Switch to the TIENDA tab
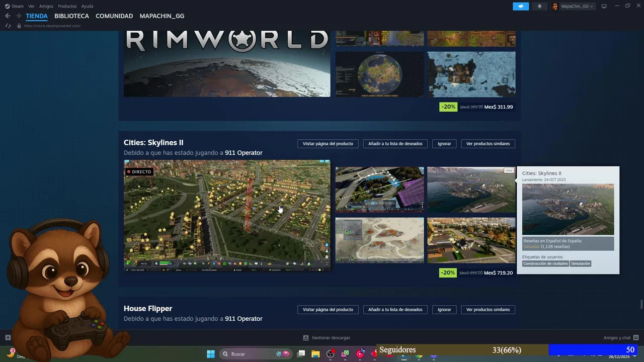644x362 pixels. click(37, 16)
